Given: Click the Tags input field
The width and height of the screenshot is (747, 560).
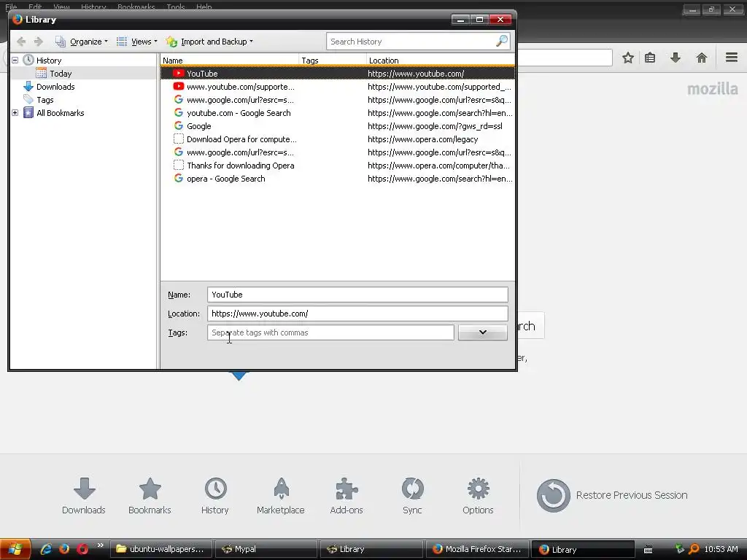Looking at the screenshot, I should click(x=330, y=332).
